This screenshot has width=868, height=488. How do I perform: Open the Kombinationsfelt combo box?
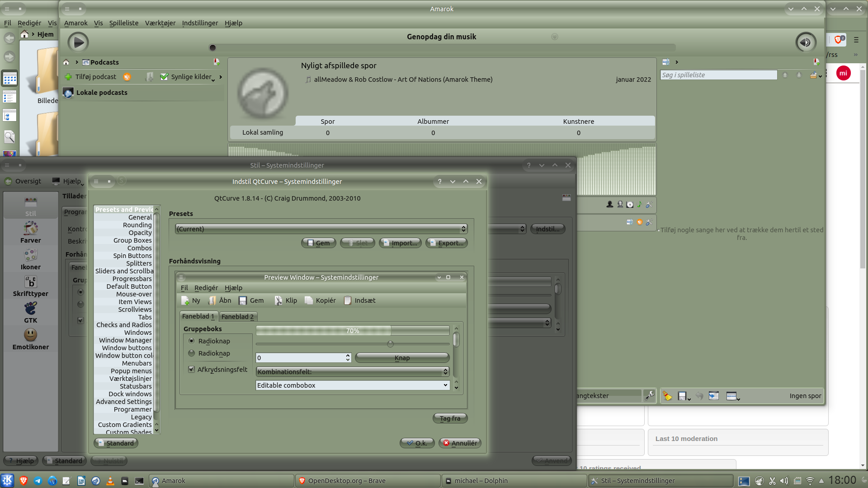(x=352, y=372)
